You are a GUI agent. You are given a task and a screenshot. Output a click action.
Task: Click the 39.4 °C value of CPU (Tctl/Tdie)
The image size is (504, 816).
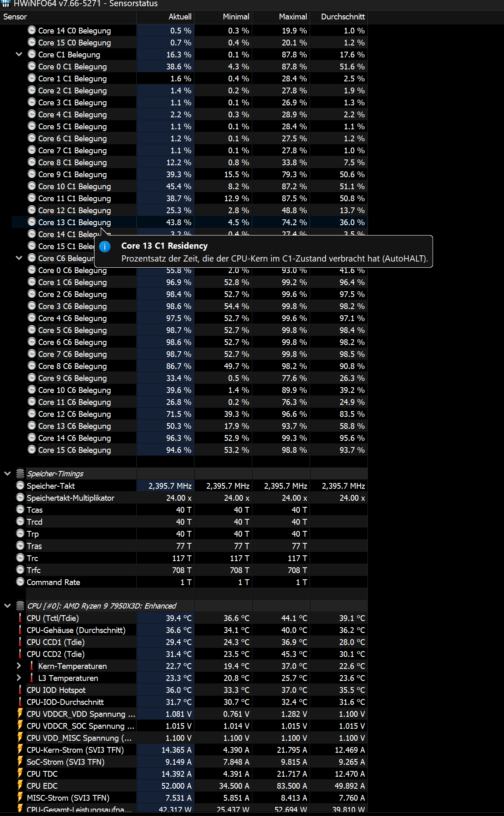point(179,618)
